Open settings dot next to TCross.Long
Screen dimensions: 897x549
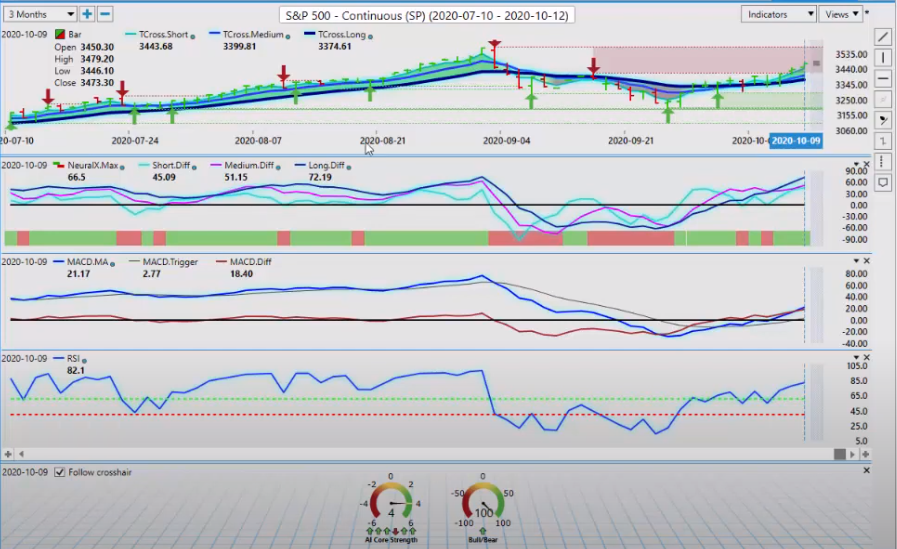click(x=371, y=37)
